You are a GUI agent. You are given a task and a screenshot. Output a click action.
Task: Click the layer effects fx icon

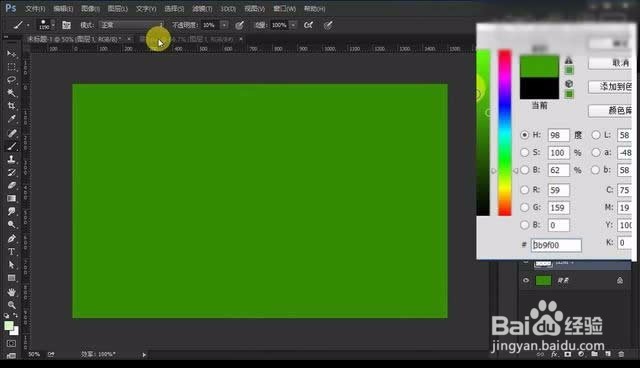pyautogui.click(x=554, y=354)
